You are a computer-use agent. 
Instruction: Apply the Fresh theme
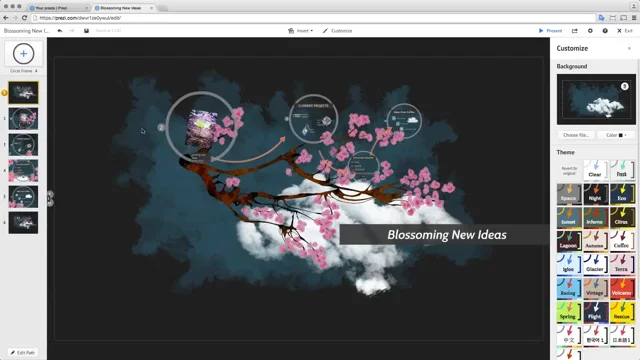[622, 171]
